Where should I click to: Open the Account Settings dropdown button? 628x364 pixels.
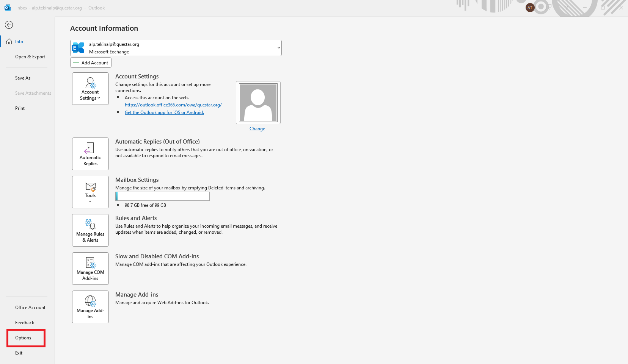pyautogui.click(x=90, y=89)
